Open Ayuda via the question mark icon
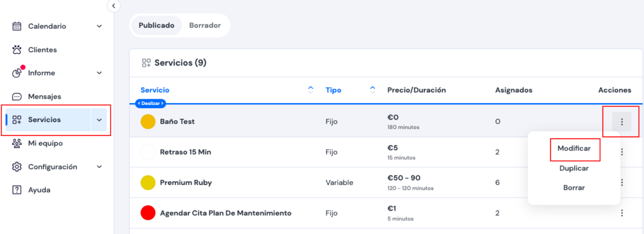Image resolution: width=644 pixels, height=234 pixels. click(x=17, y=190)
